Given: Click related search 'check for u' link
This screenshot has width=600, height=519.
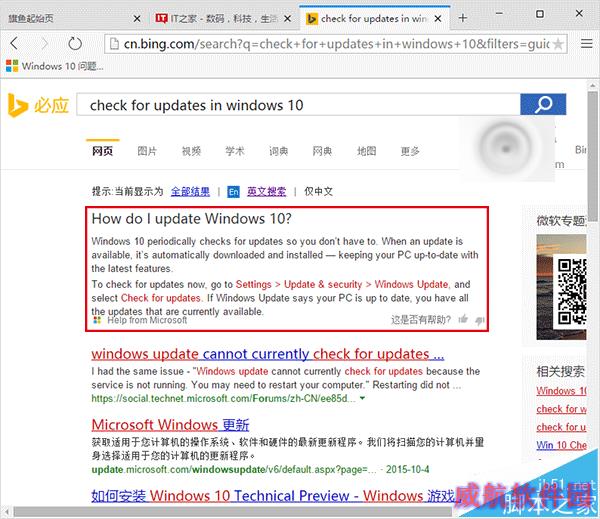Looking at the screenshot, I should (561, 427).
